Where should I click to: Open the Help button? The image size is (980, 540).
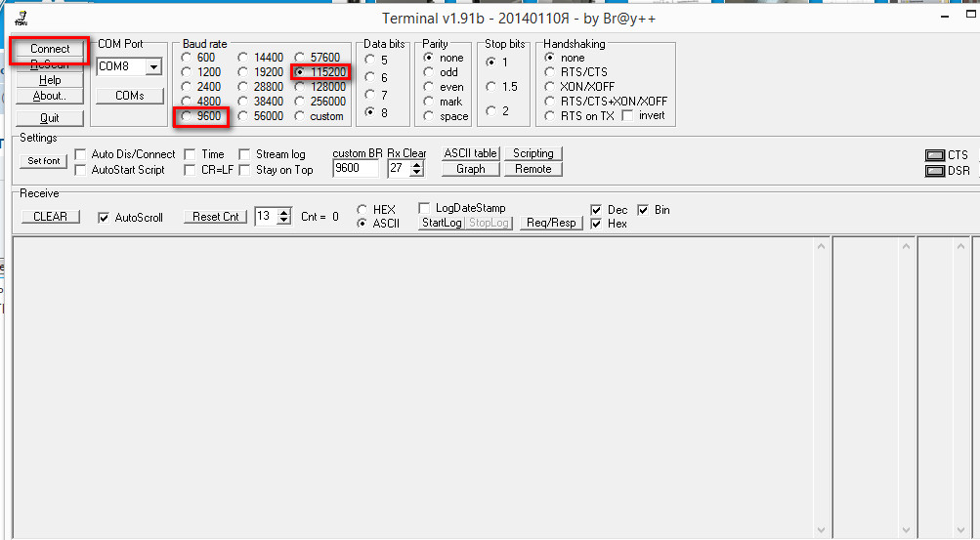pyautogui.click(x=50, y=80)
